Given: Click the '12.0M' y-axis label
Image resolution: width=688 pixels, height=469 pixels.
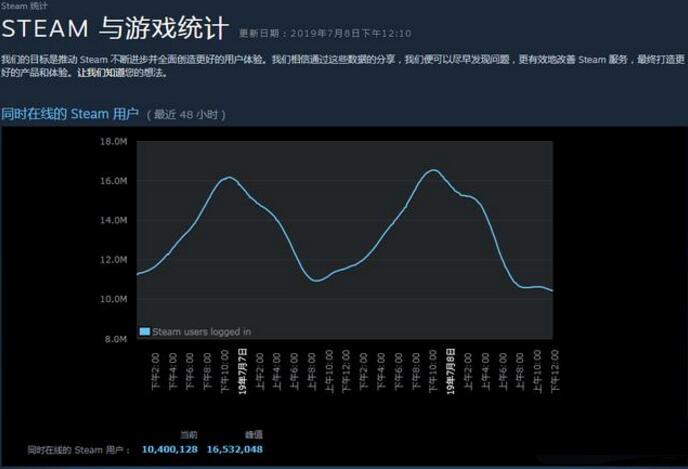Looking at the screenshot, I should [x=114, y=260].
